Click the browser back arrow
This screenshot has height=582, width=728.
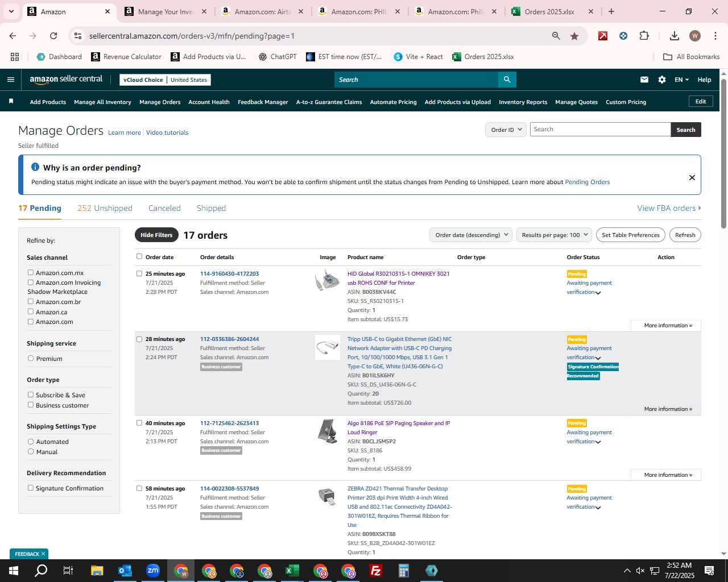13,36
